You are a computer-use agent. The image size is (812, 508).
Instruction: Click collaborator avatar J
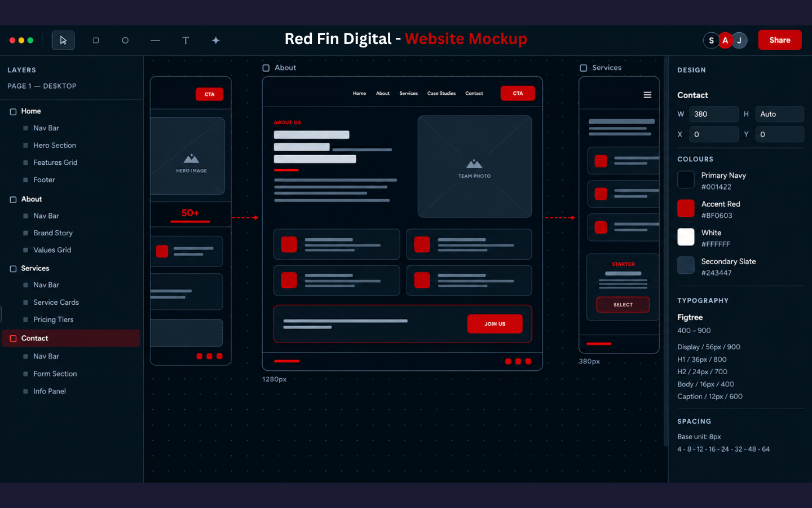point(739,40)
